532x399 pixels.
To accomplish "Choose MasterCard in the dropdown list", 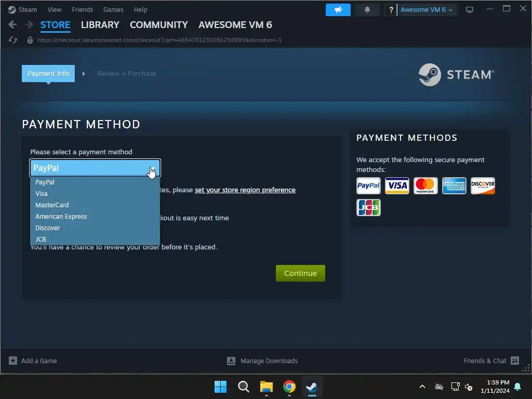I will click(95, 205).
